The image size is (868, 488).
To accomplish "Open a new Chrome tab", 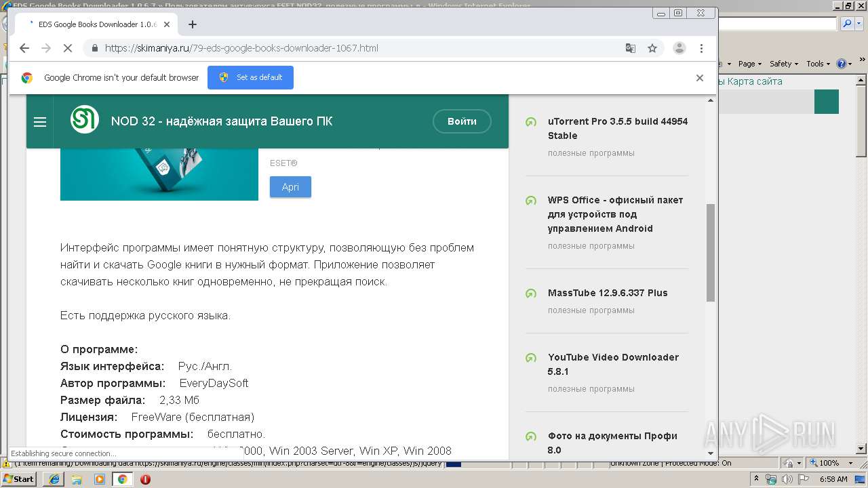I will pos(193,24).
